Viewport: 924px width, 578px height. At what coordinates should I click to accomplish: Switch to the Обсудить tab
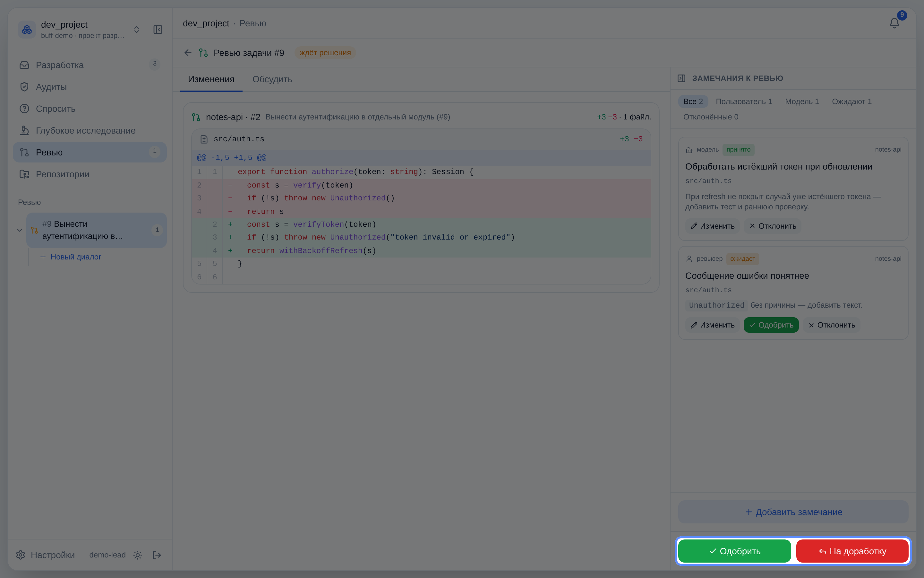click(272, 79)
